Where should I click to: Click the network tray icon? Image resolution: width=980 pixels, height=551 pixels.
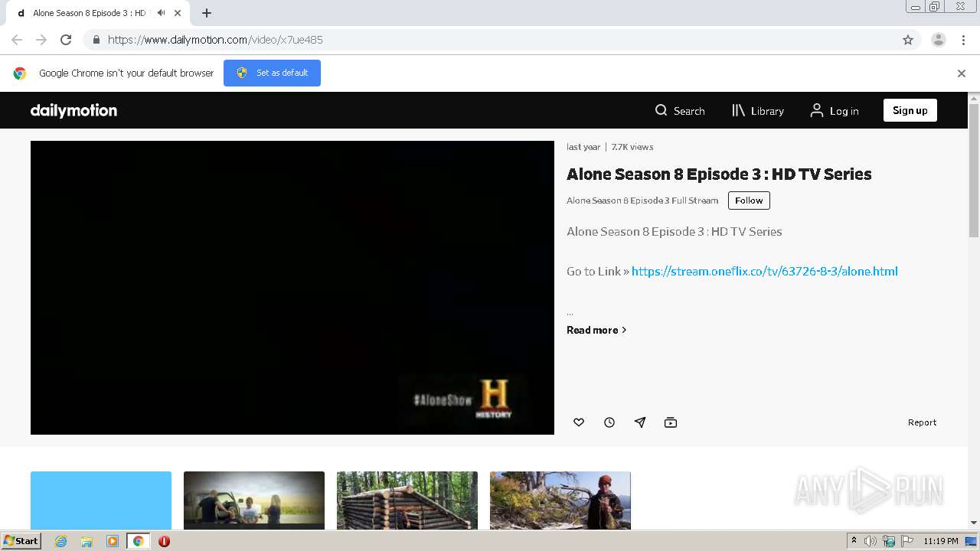point(889,541)
